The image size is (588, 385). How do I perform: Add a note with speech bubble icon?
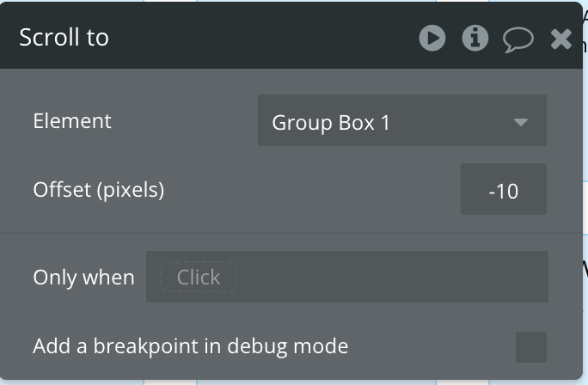(518, 39)
